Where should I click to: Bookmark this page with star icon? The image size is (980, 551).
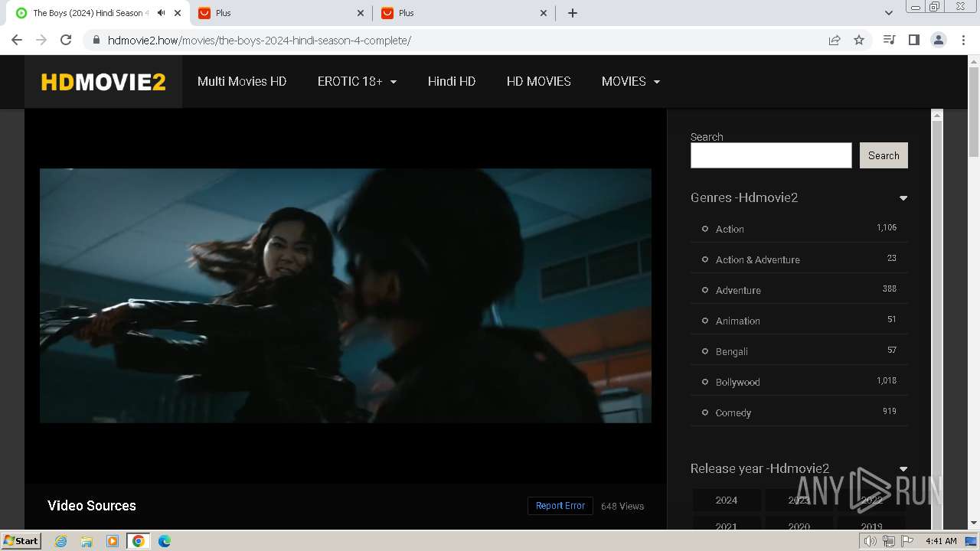pyautogui.click(x=859, y=40)
